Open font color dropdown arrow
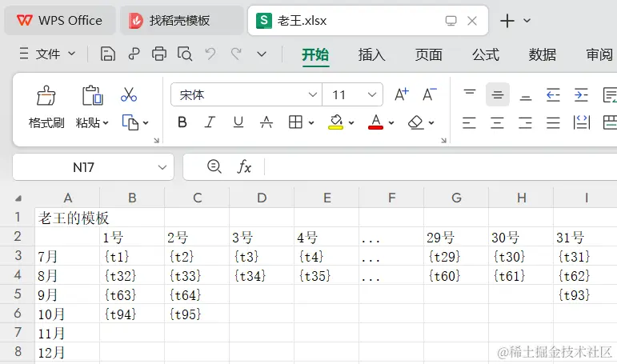617x364 pixels. [391, 122]
